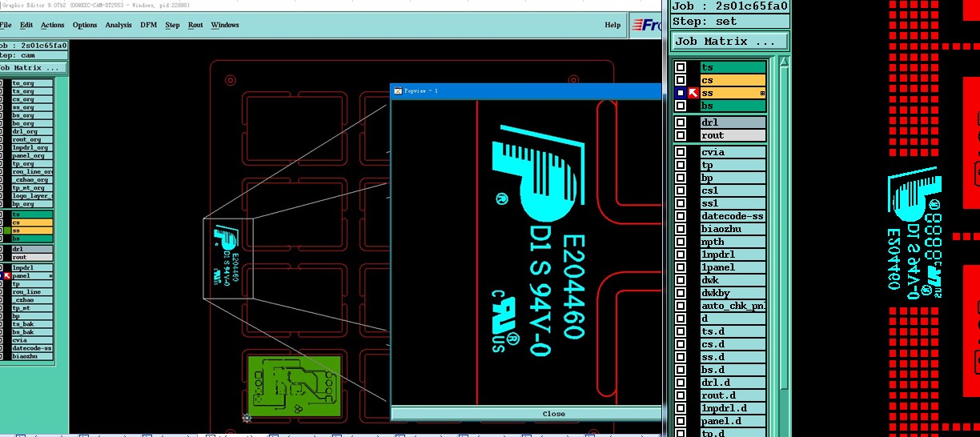980x437 pixels.
Task: Select the panel_org layer in left list
Action: [32, 155]
